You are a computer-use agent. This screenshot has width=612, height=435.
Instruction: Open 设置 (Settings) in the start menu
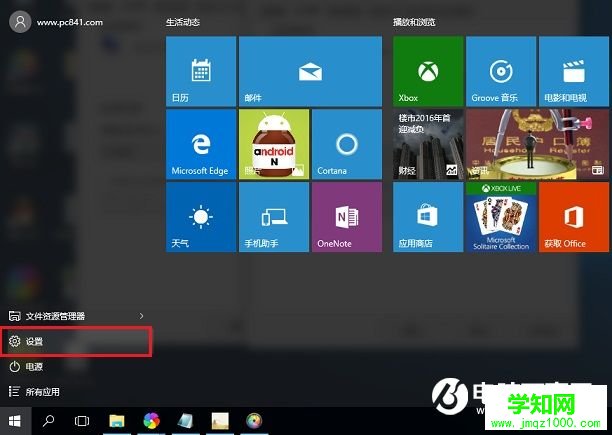pos(76,341)
